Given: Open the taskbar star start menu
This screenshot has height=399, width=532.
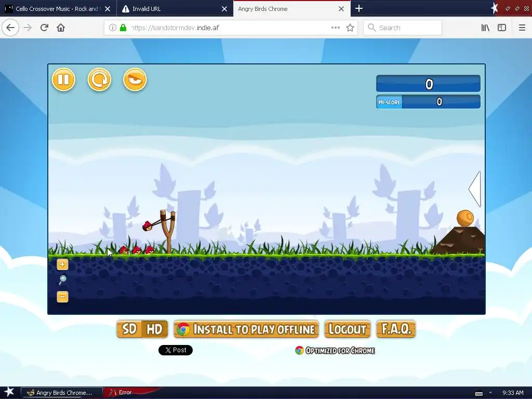Looking at the screenshot, I should click(9, 392).
